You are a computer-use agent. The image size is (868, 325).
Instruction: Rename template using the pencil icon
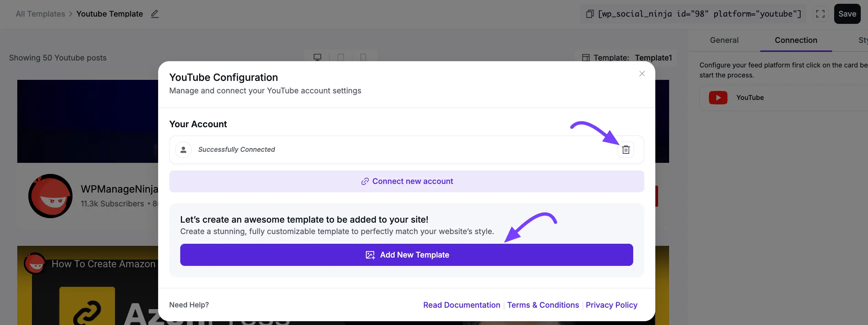(x=154, y=14)
